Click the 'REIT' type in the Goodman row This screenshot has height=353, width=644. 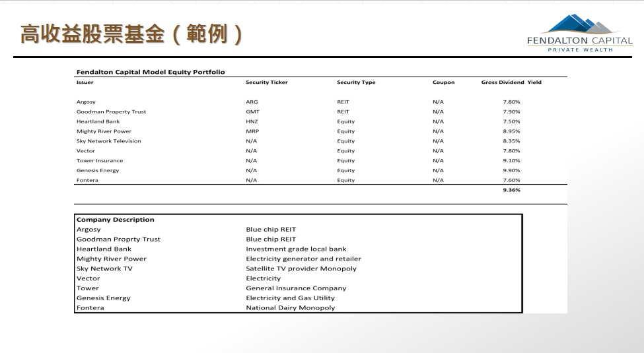(x=343, y=112)
